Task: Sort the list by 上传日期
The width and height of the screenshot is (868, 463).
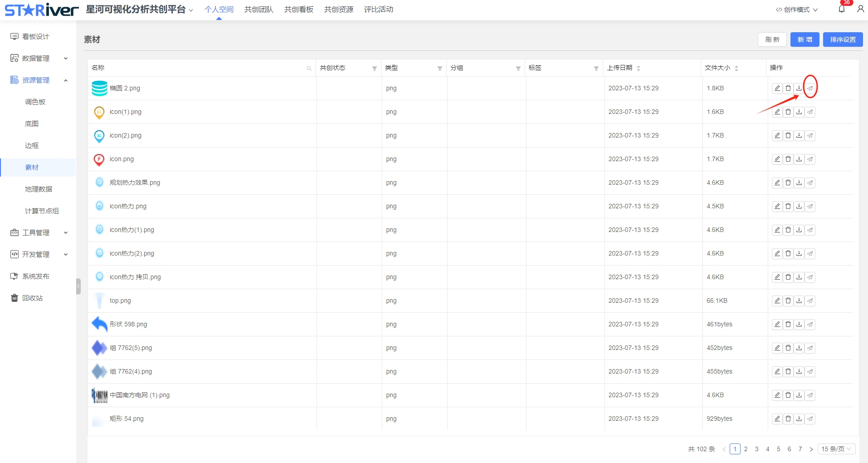Action: click(639, 68)
